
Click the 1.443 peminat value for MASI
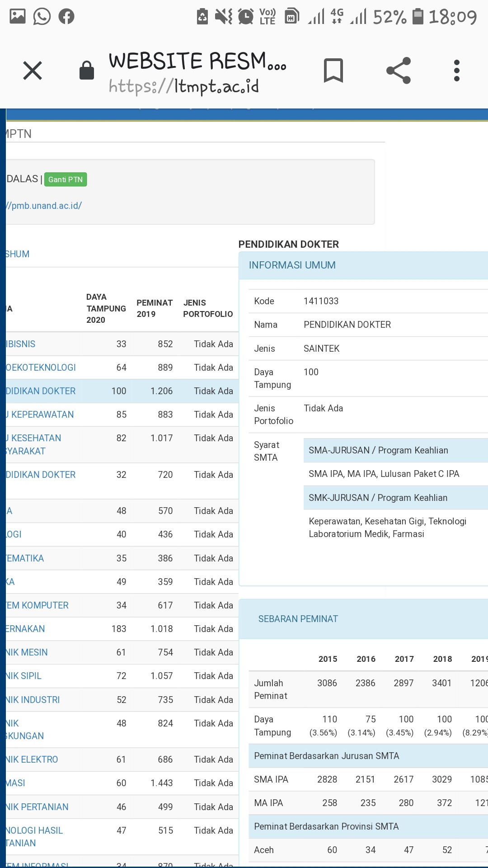coord(162,783)
